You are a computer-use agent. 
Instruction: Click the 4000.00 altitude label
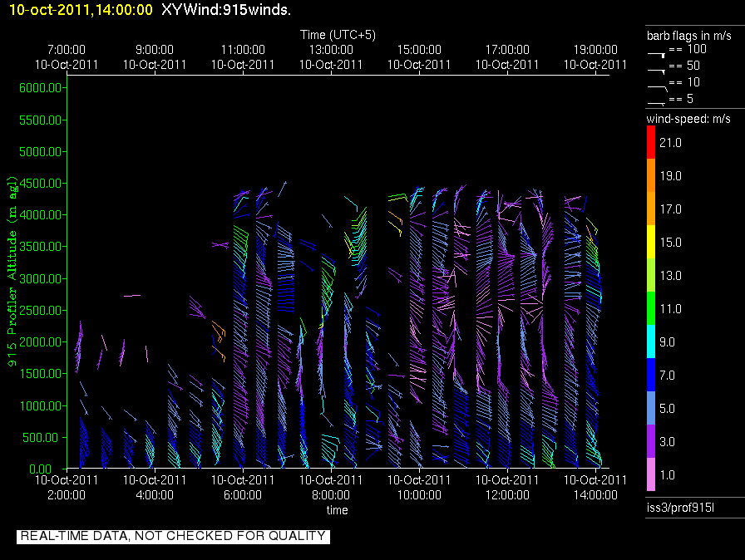pos(41,215)
